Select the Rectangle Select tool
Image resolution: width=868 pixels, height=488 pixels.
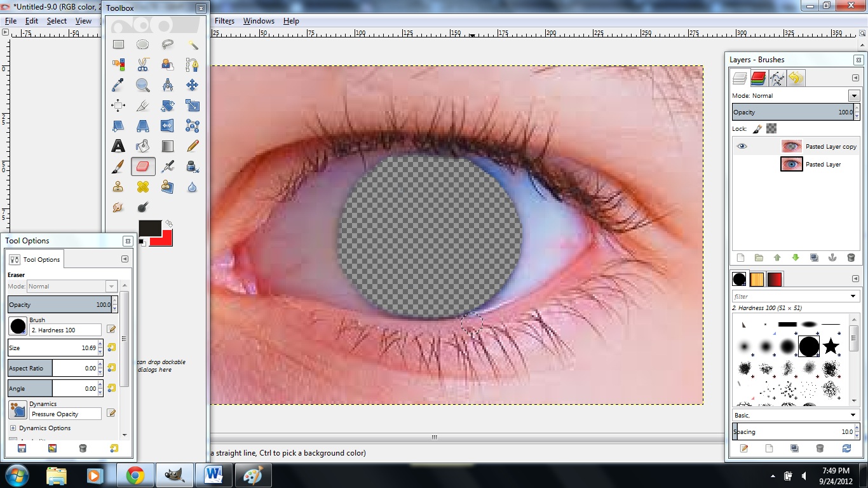(x=118, y=44)
